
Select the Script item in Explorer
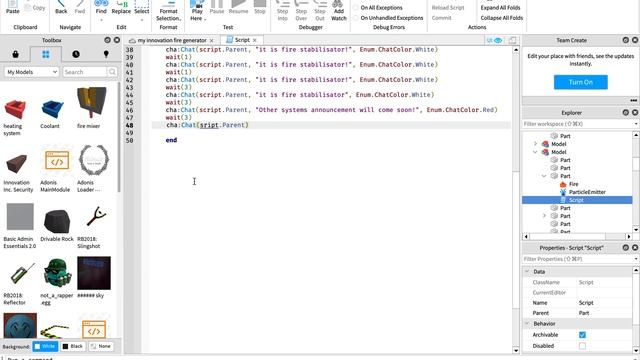(577, 200)
